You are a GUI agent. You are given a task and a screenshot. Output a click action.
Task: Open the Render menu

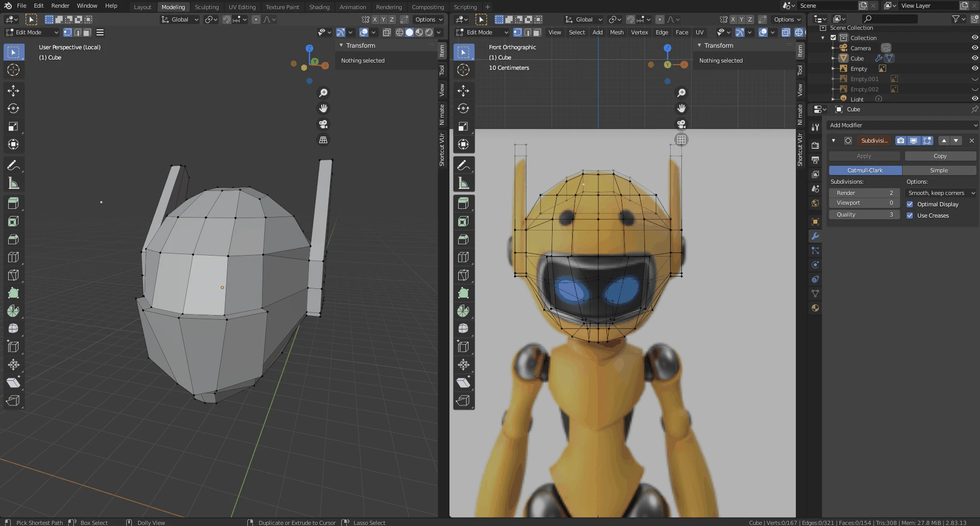(60, 6)
